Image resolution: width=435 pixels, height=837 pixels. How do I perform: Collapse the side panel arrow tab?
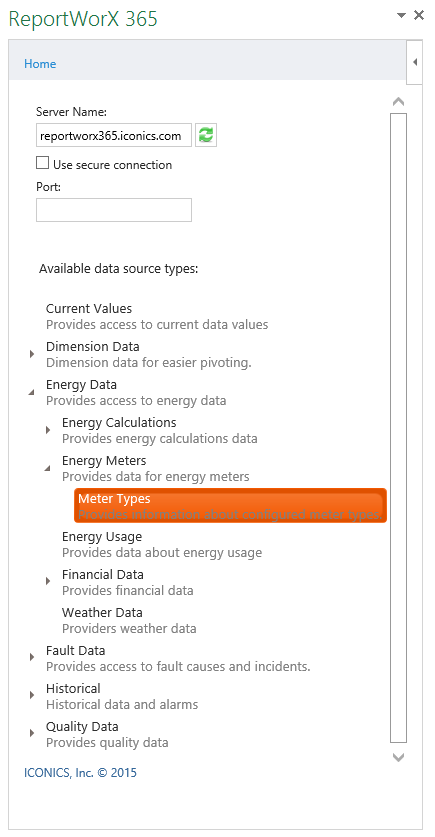(x=415, y=62)
